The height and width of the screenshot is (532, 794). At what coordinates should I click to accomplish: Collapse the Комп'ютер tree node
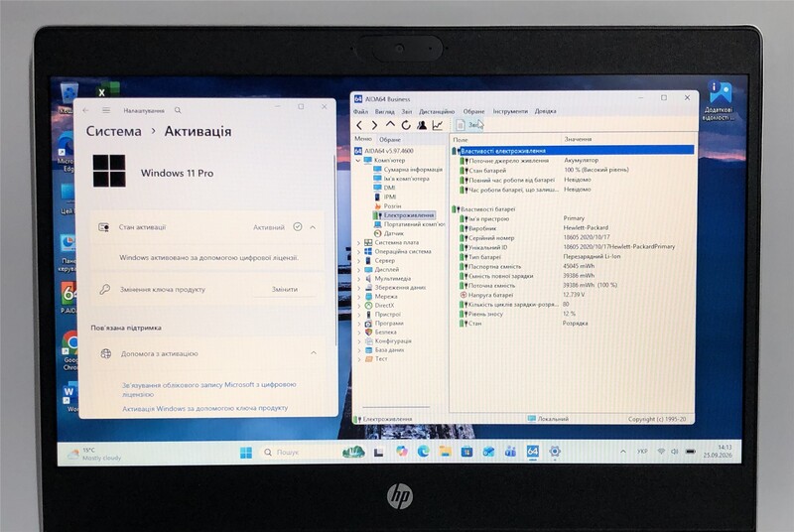358,160
